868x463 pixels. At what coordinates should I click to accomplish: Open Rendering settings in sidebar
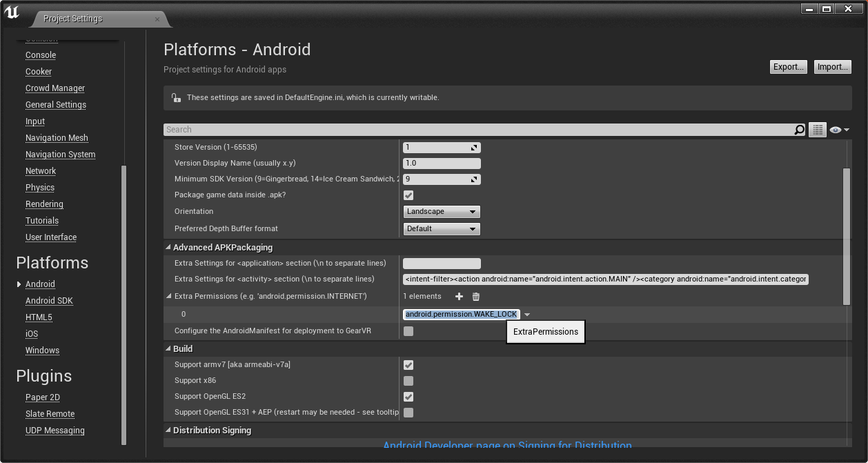(44, 204)
